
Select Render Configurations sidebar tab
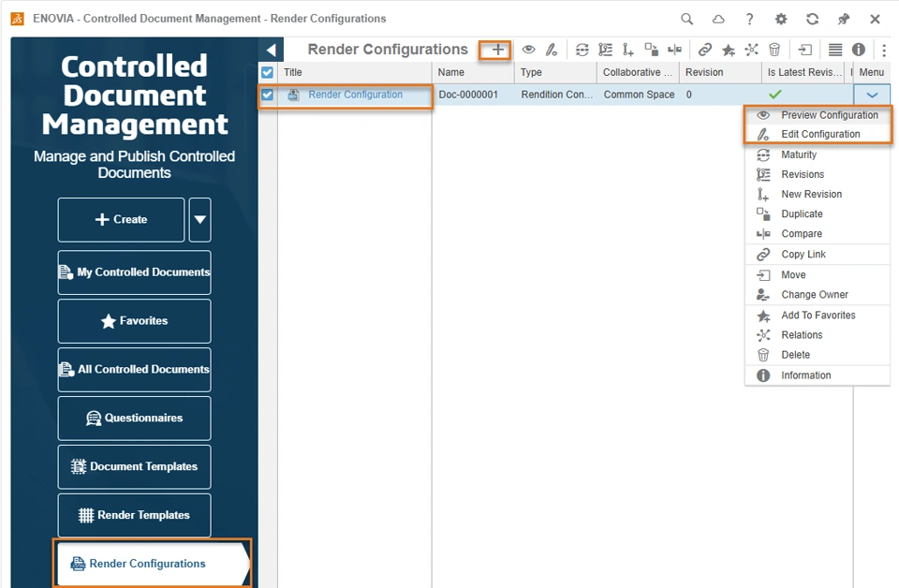(152, 564)
